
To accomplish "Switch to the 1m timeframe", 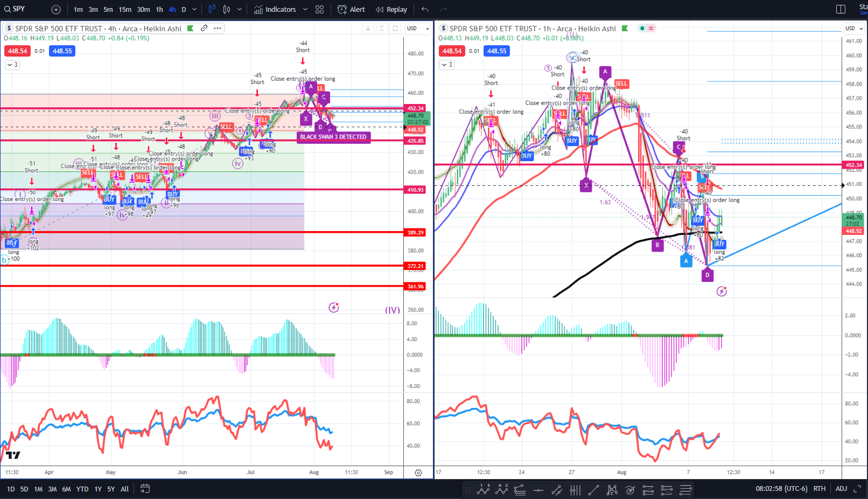I will (x=78, y=9).
